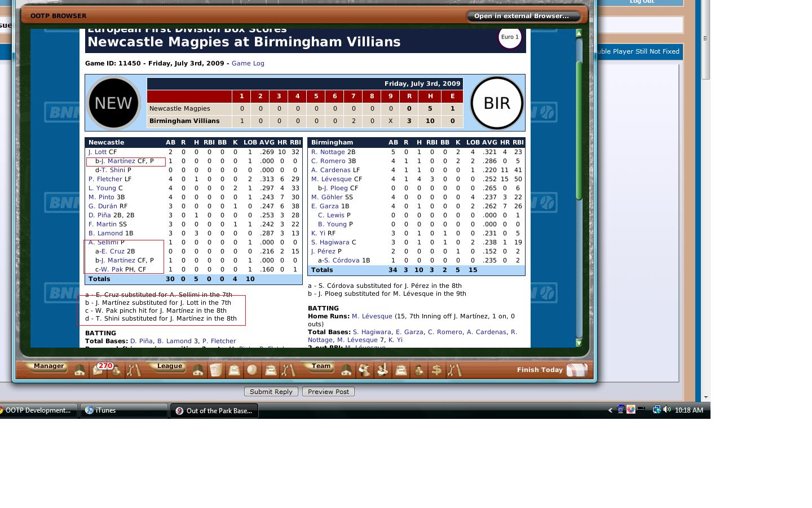This screenshot has width=812, height=508.
Task: Switch to OOTP Development taskbar item
Action: 37,410
